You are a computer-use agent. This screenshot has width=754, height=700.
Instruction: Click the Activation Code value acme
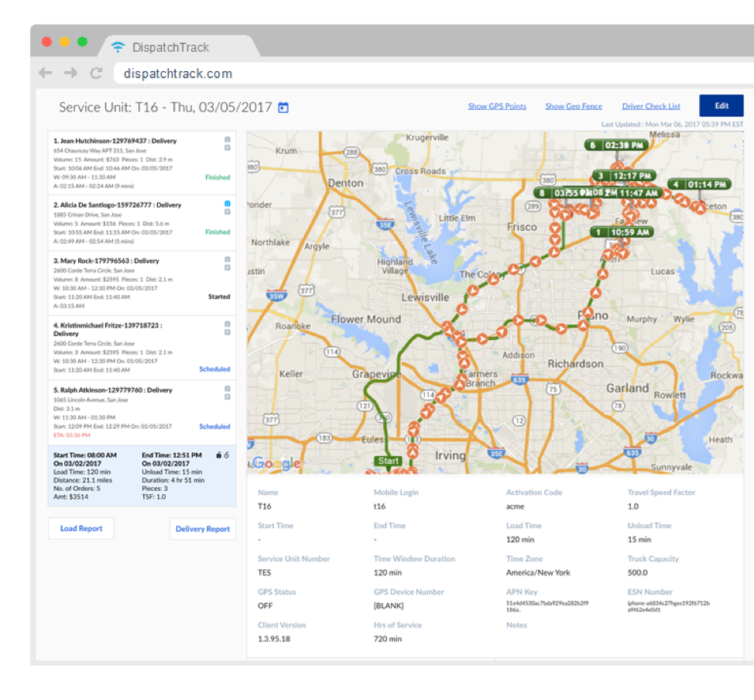pyautogui.click(x=515, y=506)
